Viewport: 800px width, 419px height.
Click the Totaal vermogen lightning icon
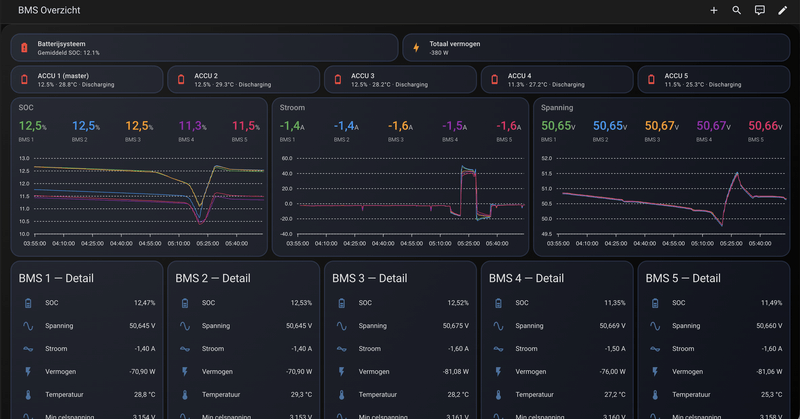point(416,48)
